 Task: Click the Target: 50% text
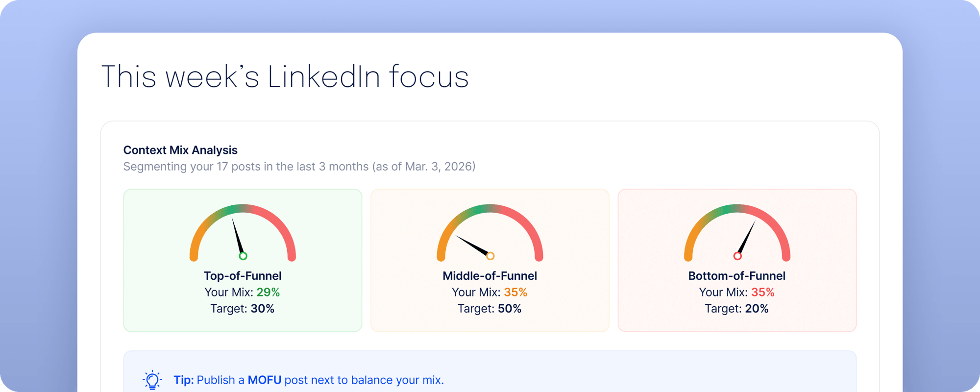(x=490, y=308)
